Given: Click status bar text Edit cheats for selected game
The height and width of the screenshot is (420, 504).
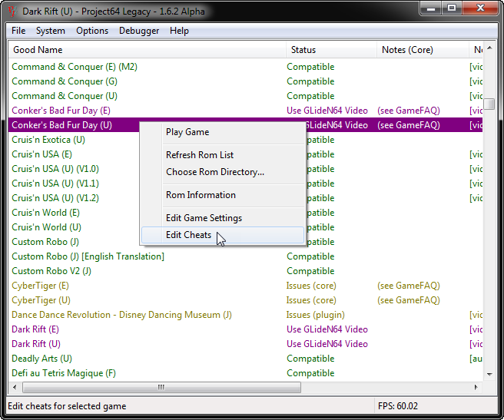Looking at the screenshot, I should tap(67, 406).
